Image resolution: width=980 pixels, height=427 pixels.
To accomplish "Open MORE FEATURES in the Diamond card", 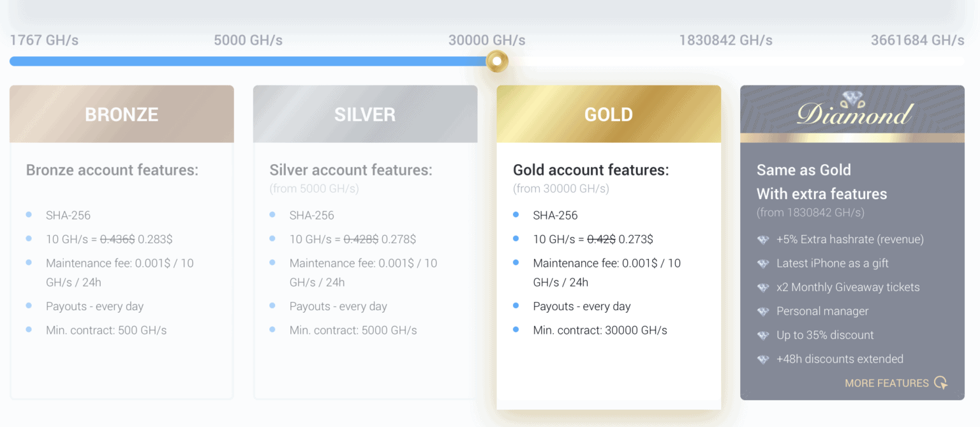I will (887, 383).
